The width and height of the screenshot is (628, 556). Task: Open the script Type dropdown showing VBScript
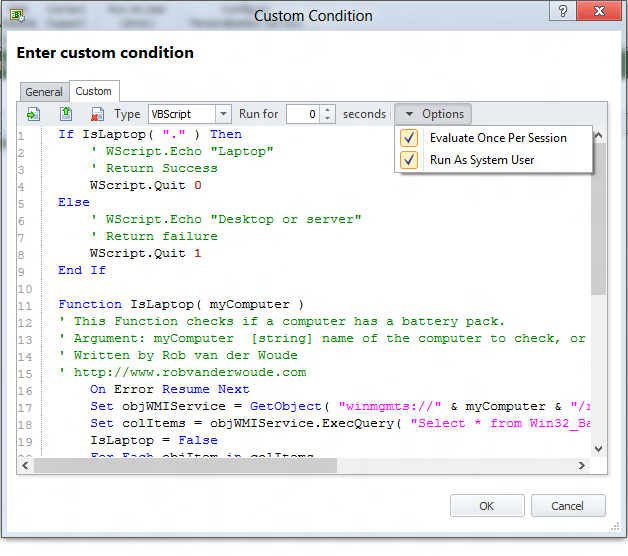pos(222,114)
